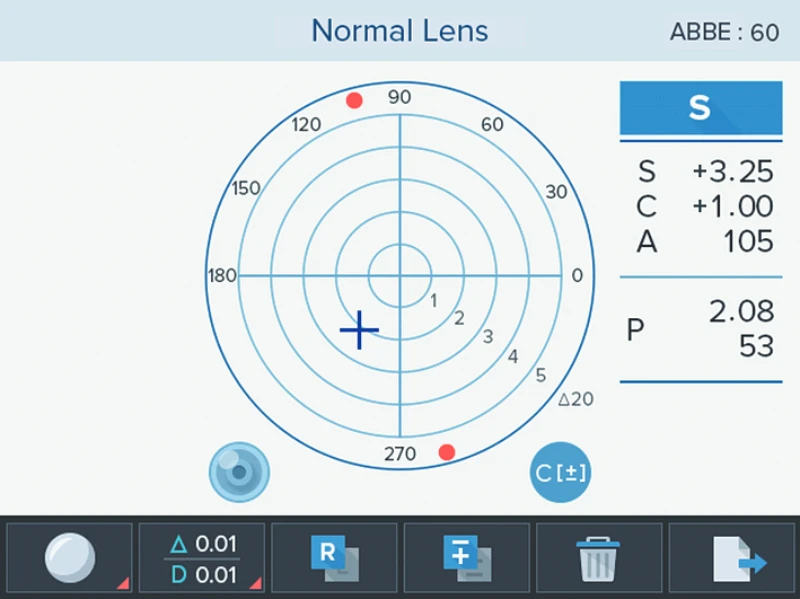Toggle the blue S side indicator
This screenshot has width=800, height=599.
click(700, 108)
